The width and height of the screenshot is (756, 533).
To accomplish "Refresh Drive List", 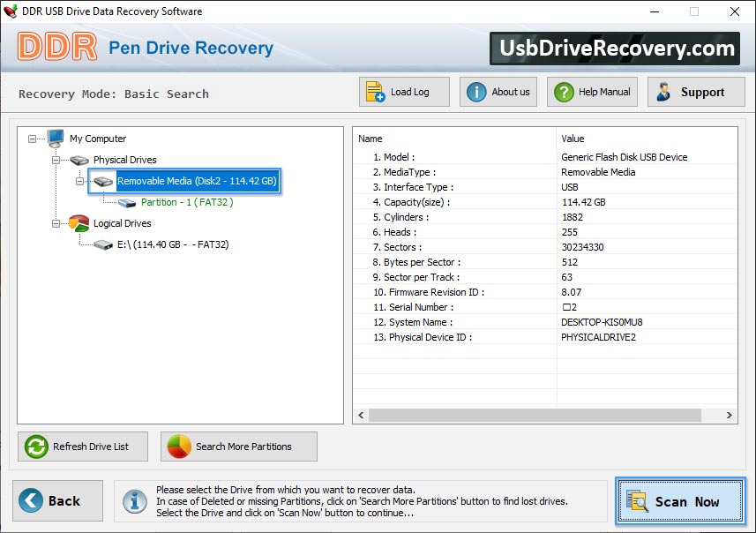I will coord(83,447).
